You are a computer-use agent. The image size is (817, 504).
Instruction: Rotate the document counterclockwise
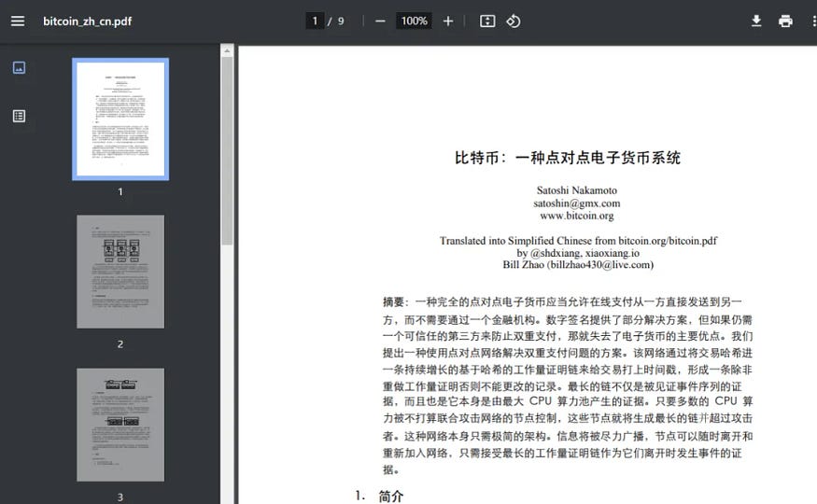514,21
